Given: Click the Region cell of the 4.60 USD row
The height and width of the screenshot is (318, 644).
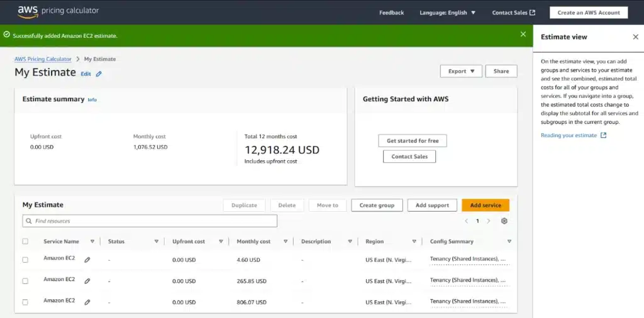Looking at the screenshot, I should coord(388,260).
